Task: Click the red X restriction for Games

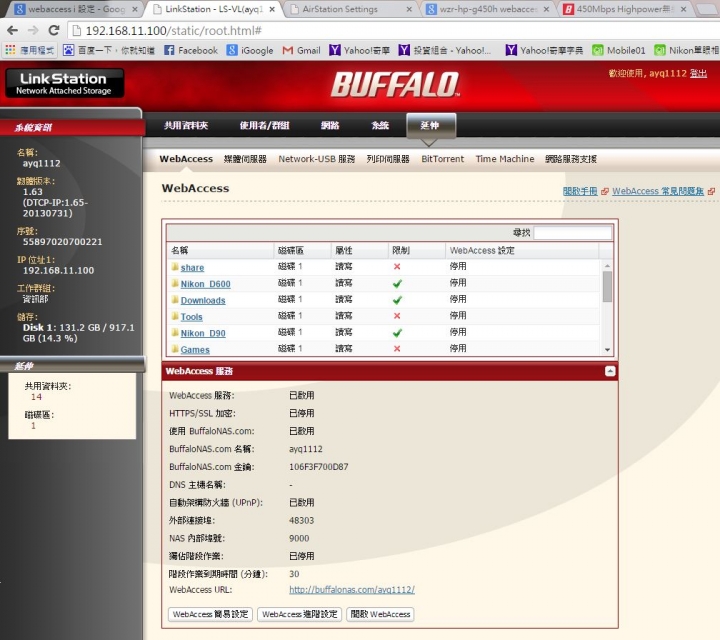Action: [397, 349]
